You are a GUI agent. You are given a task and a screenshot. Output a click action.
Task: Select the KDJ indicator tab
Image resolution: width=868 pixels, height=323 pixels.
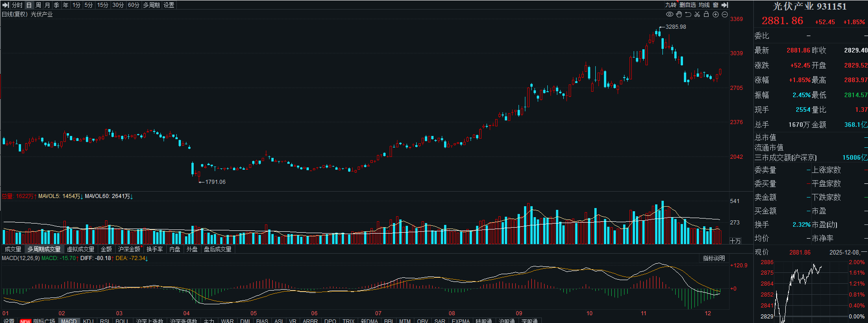pos(89,321)
